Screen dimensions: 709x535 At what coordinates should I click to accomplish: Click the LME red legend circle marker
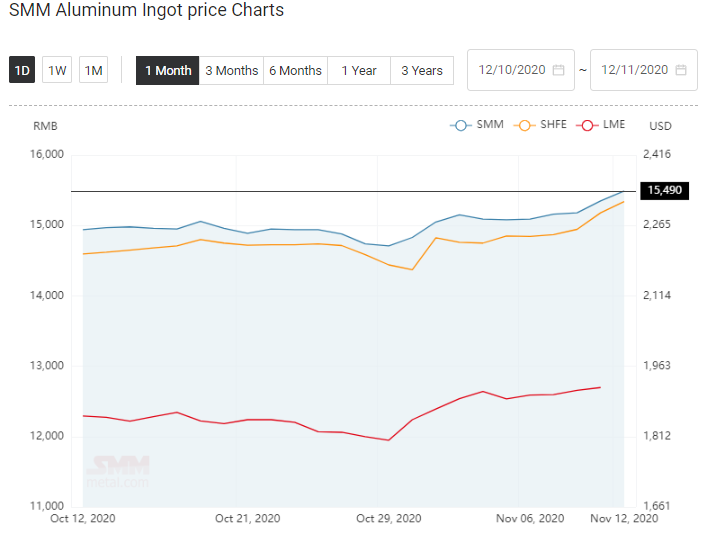pyautogui.click(x=587, y=125)
